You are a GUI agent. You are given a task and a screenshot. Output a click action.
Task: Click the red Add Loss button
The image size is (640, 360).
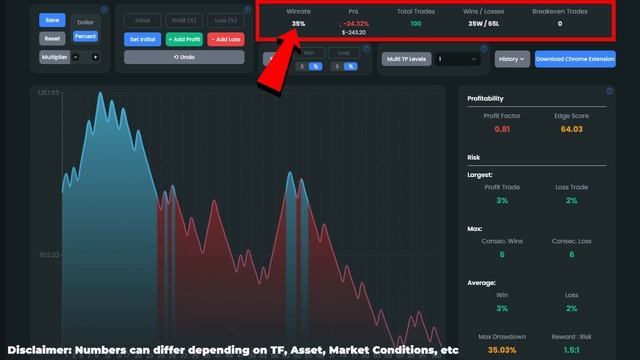(x=226, y=39)
